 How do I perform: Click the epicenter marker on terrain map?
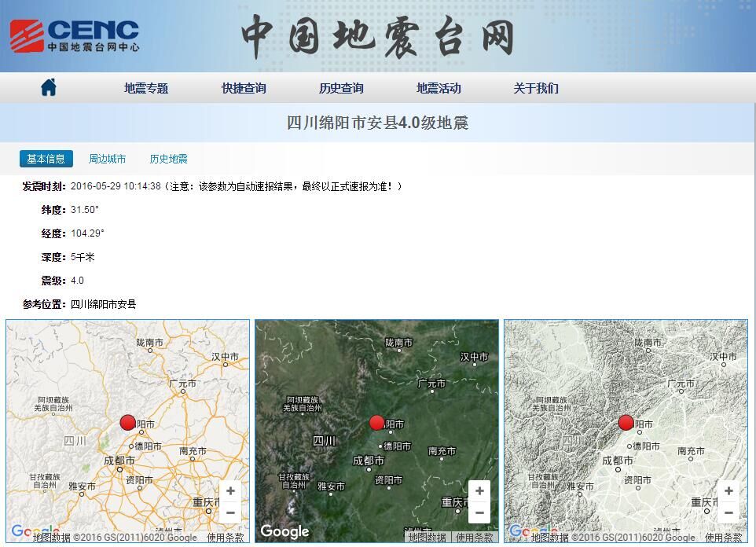tap(626, 422)
